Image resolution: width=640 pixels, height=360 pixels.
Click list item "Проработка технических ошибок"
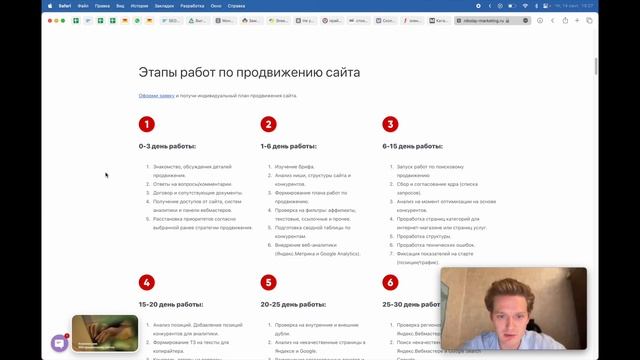[436, 245]
